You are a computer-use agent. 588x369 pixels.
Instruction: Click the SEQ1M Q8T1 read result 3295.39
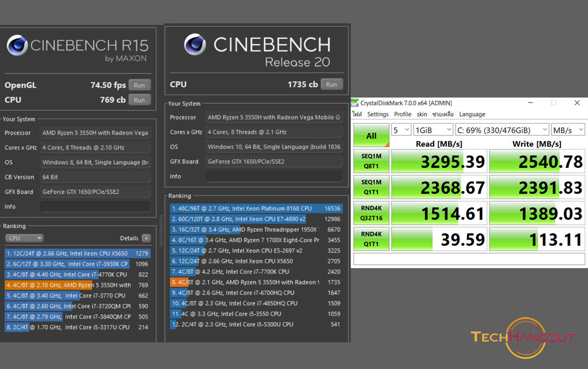pos(439,161)
